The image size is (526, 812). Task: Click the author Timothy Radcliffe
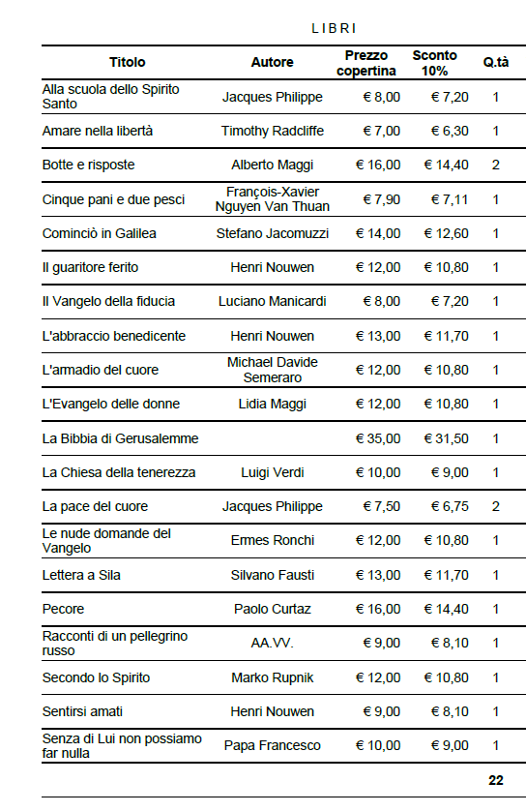(x=272, y=131)
